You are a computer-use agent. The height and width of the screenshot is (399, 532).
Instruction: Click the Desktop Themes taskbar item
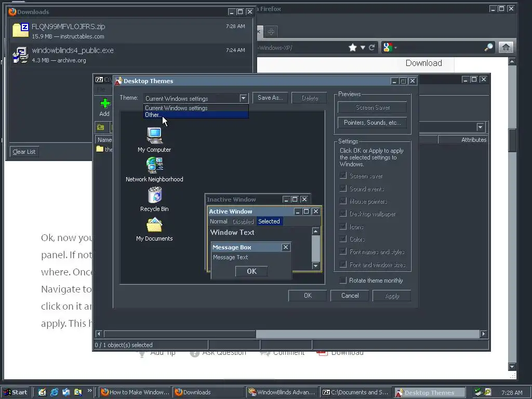coord(430,393)
